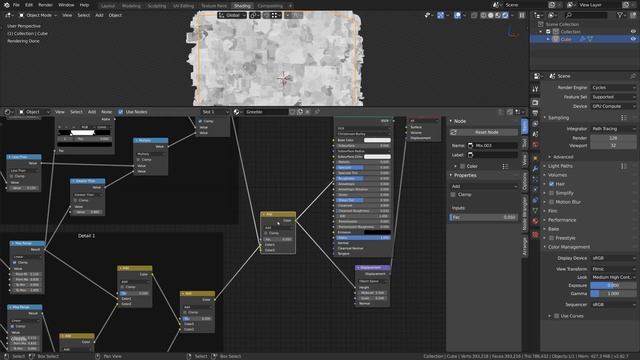The width and height of the screenshot is (640, 360).
Task: Toggle viewport gizmos display
Action: click(x=440, y=15)
